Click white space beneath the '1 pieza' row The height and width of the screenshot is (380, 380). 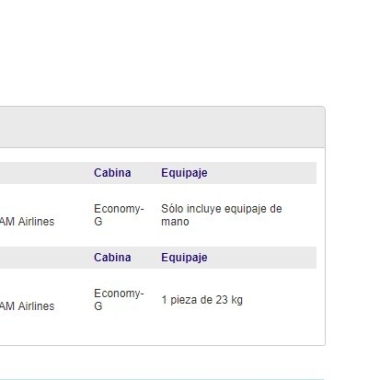(160, 330)
